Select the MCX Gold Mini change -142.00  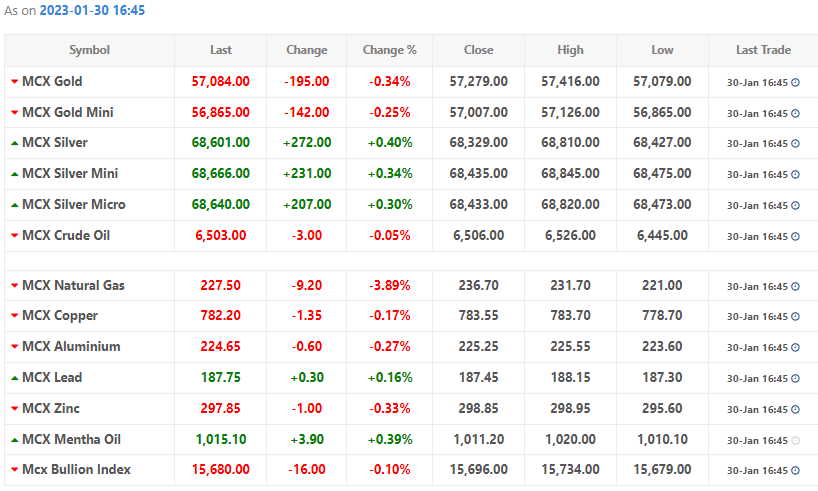click(x=307, y=112)
